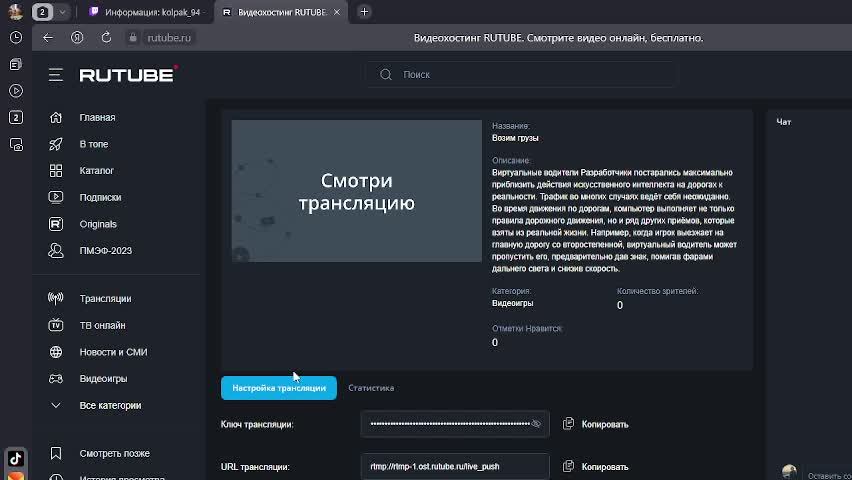The image size is (852, 480).
Task: Expand tab group dropdown arrow
Action: (x=62, y=12)
